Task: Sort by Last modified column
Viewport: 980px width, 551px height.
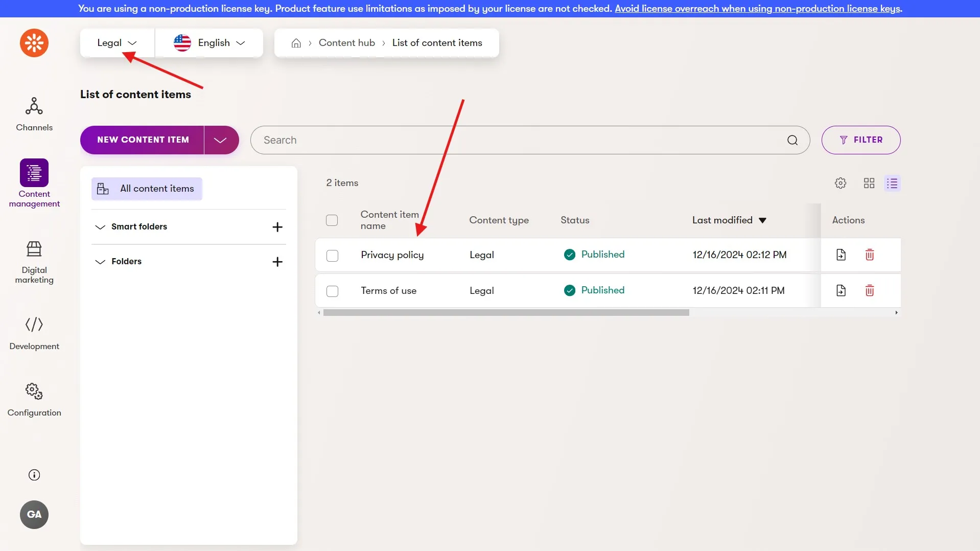Action: 729,220
